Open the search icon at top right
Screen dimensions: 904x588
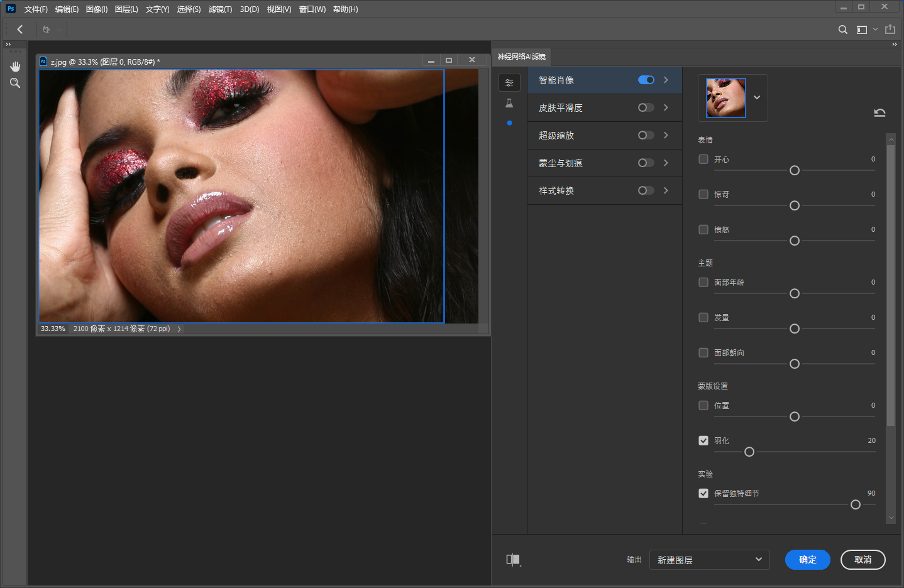tap(843, 30)
